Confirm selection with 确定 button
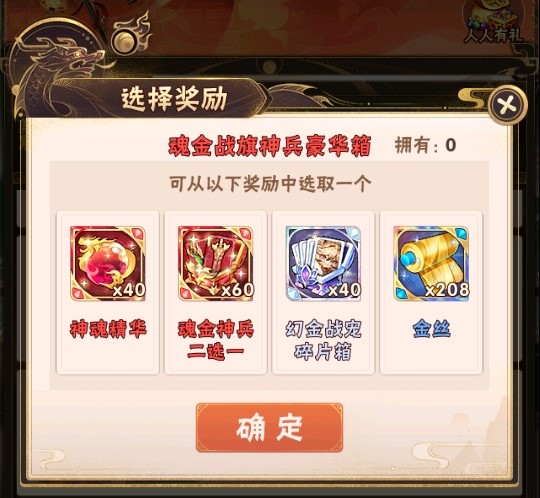This screenshot has width=540, height=498. point(269,428)
